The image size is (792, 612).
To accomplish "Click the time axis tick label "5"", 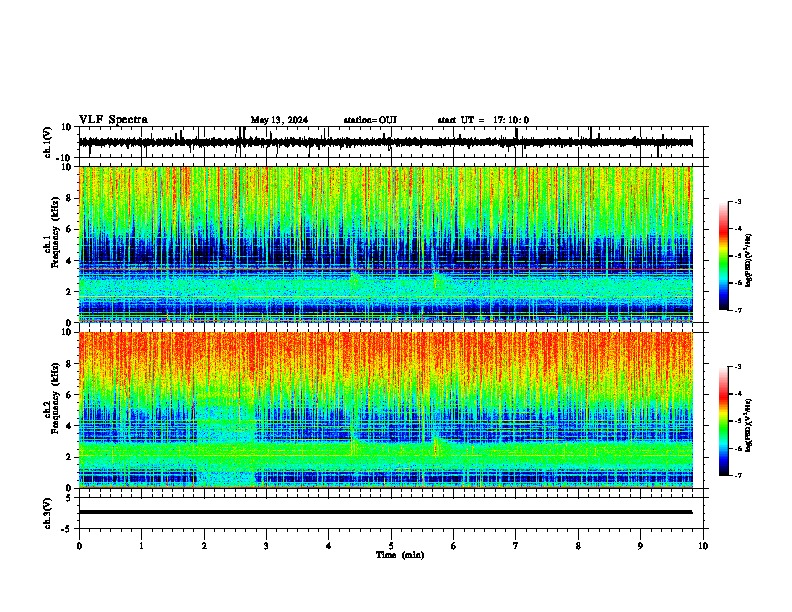I will (391, 546).
